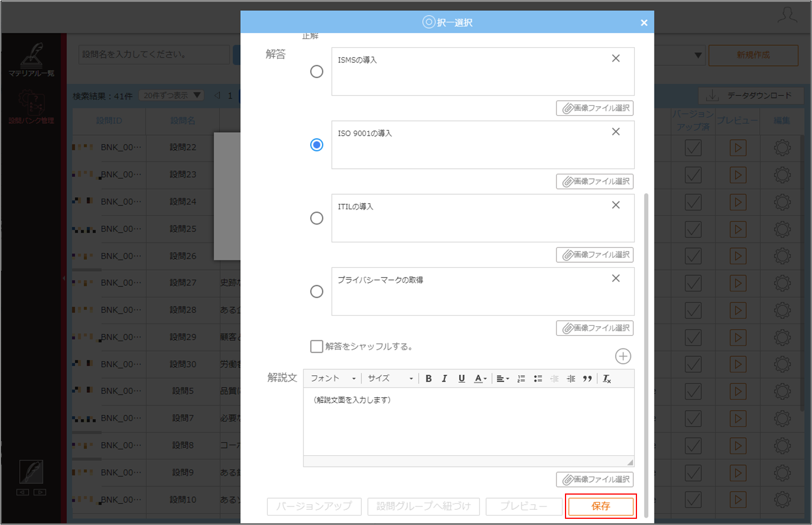Click 設問グループへ紐づけ button
This screenshot has width=812, height=525.
tap(423, 506)
